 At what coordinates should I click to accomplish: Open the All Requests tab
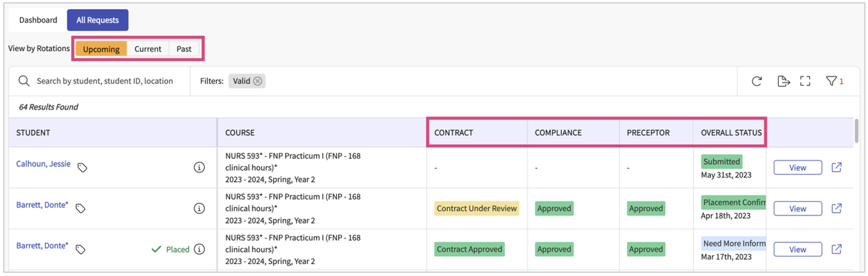pyautogui.click(x=97, y=20)
